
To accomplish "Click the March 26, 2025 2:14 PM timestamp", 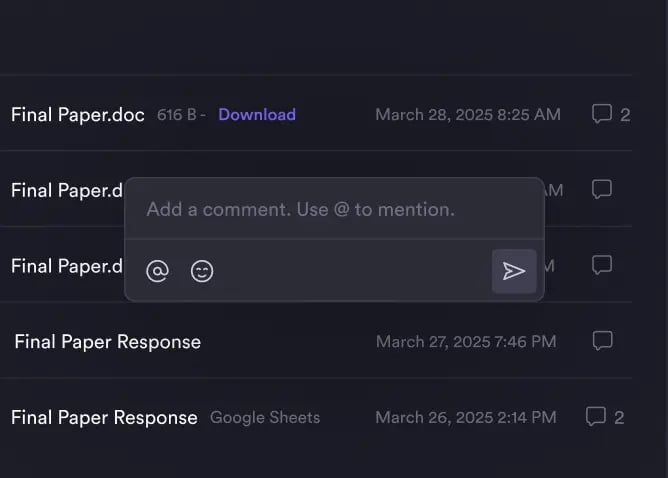I will click(x=466, y=417).
